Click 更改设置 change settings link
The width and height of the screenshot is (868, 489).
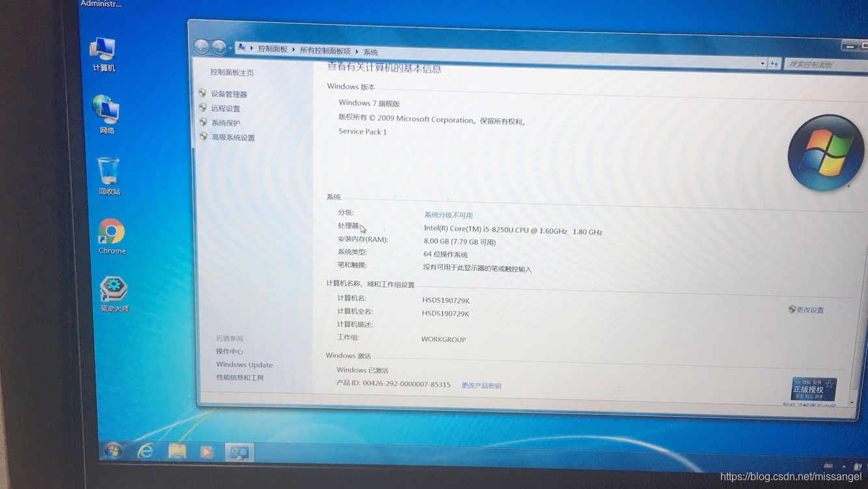click(x=810, y=310)
